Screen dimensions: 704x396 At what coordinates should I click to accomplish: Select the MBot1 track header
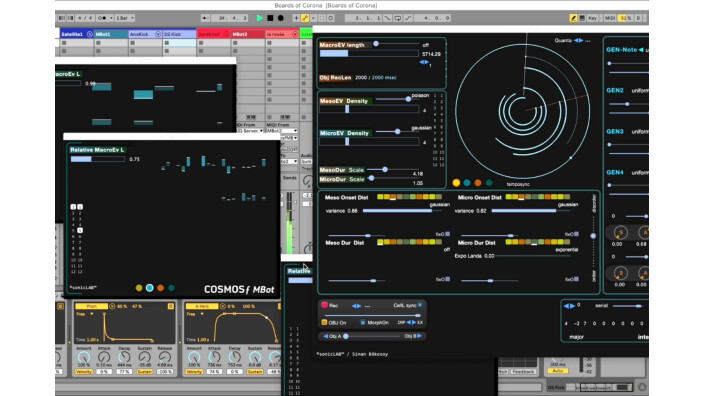[111, 34]
